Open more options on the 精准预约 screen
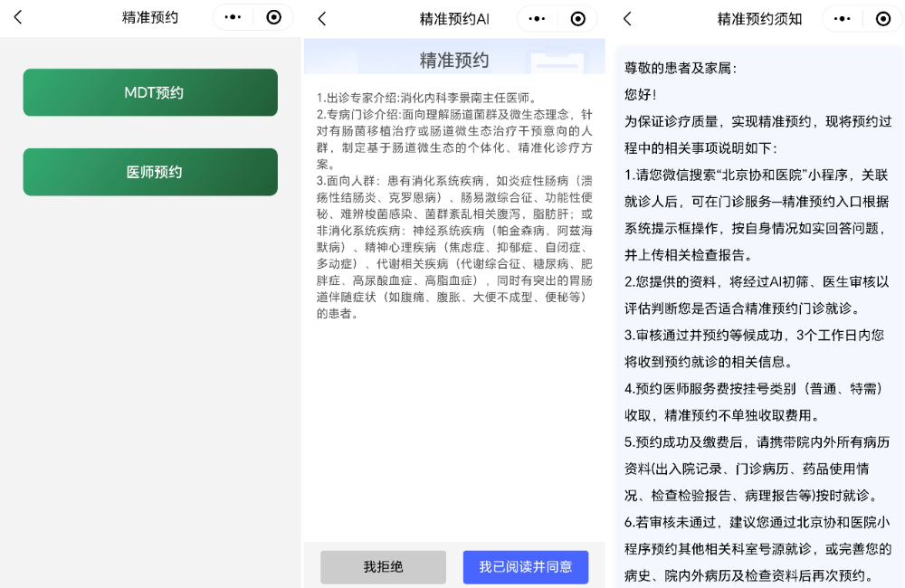Viewport: 905px width, 588px height. click(233, 17)
